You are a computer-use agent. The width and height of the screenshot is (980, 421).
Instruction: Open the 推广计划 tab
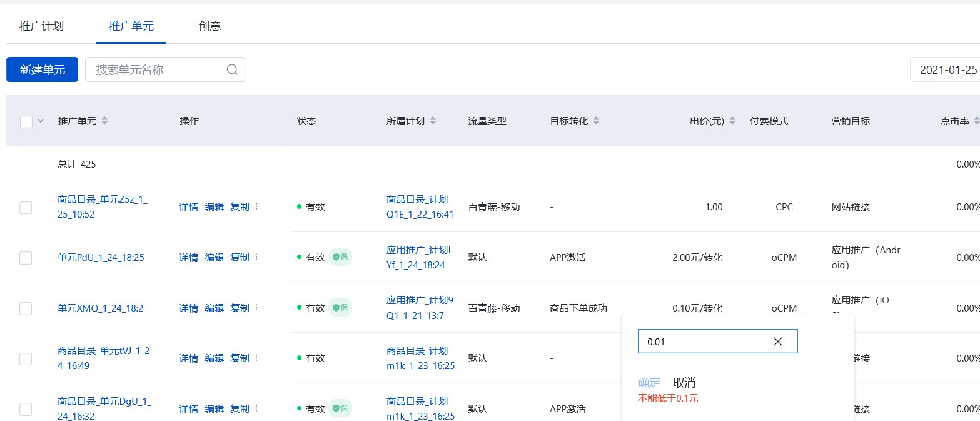pyautogui.click(x=41, y=26)
